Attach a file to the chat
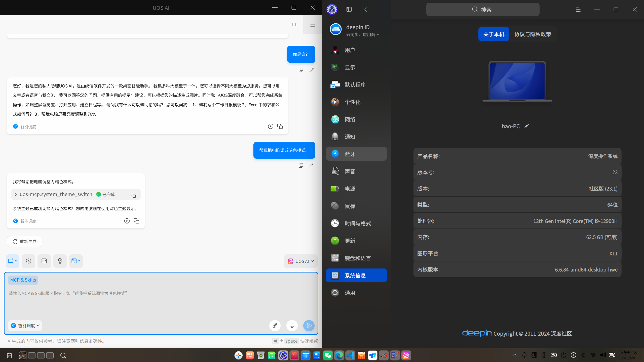This screenshot has width=644, height=362. 275,325
